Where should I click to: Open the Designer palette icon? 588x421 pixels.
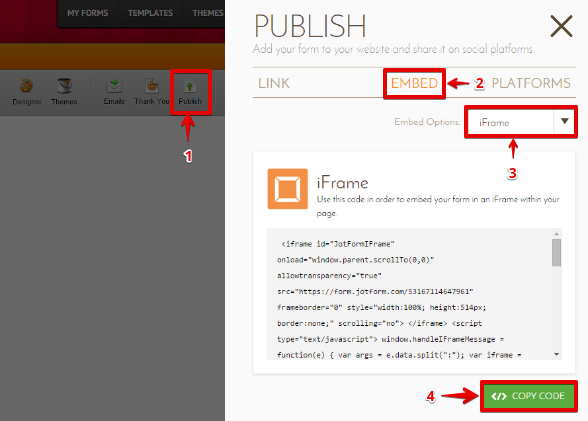(x=26, y=86)
